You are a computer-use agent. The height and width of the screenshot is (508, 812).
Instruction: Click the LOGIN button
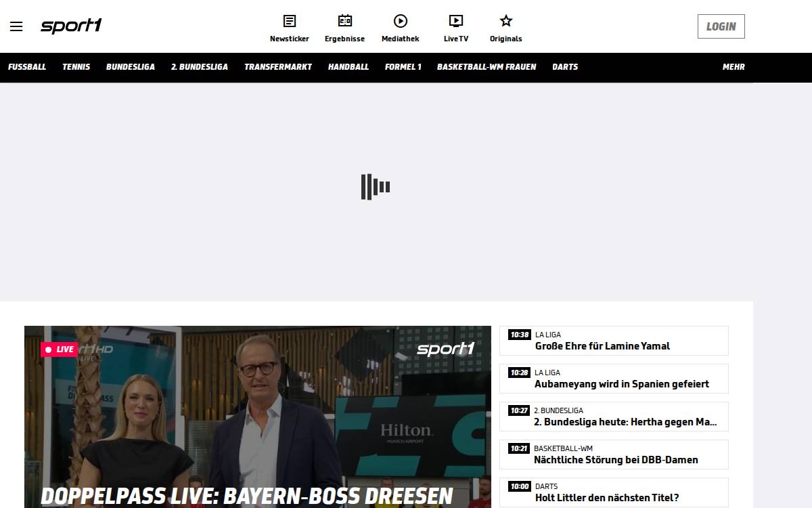pyautogui.click(x=721, y=26)
